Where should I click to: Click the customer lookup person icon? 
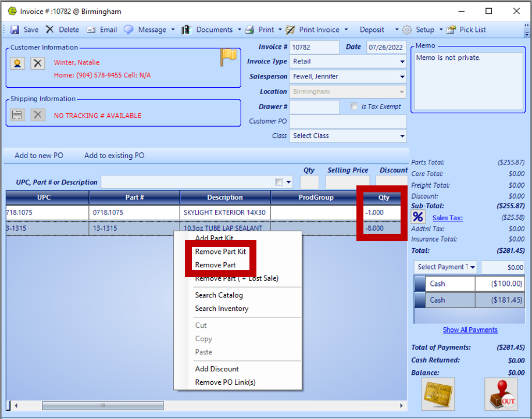[x=17, y=63]
